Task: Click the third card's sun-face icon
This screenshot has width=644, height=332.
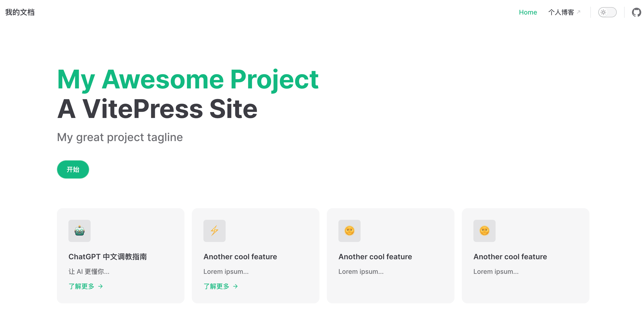Action: (x=349, y=231)
